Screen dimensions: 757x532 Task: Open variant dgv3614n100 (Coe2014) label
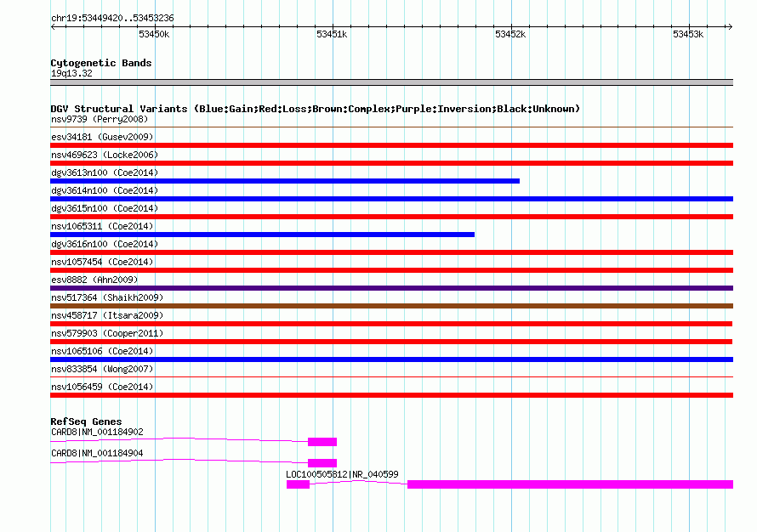coord(105,190)
